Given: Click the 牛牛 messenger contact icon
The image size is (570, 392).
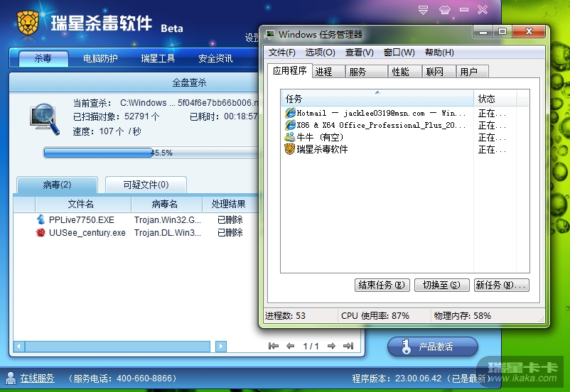Looking at the screenshot, I should coord(290,137).
